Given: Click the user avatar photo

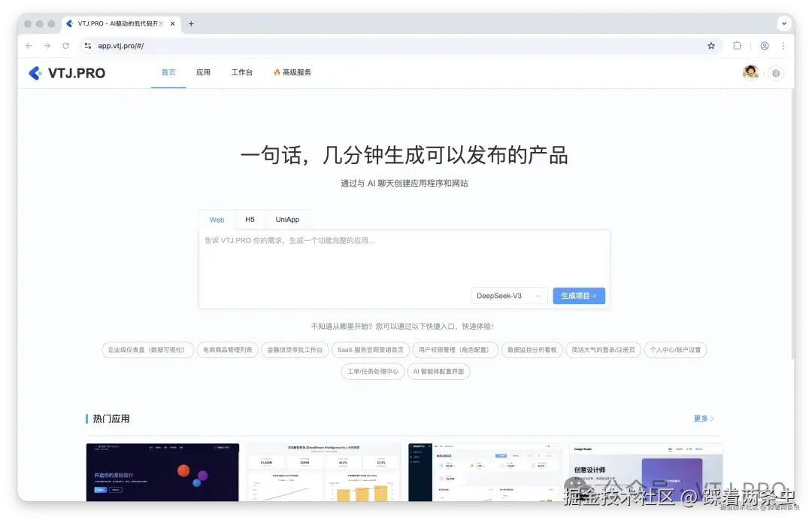Looking at the screenshot, I should tap(750, 72).
